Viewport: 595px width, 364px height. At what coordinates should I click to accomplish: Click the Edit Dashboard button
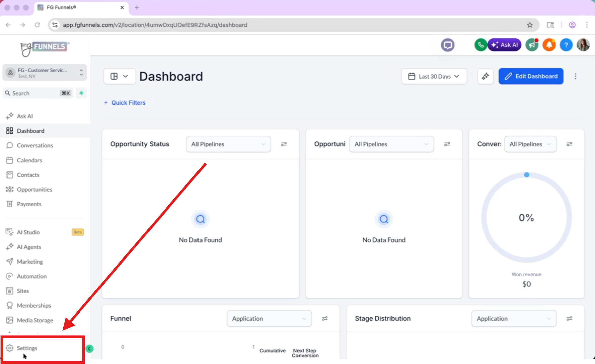click(x=531, y=76)
